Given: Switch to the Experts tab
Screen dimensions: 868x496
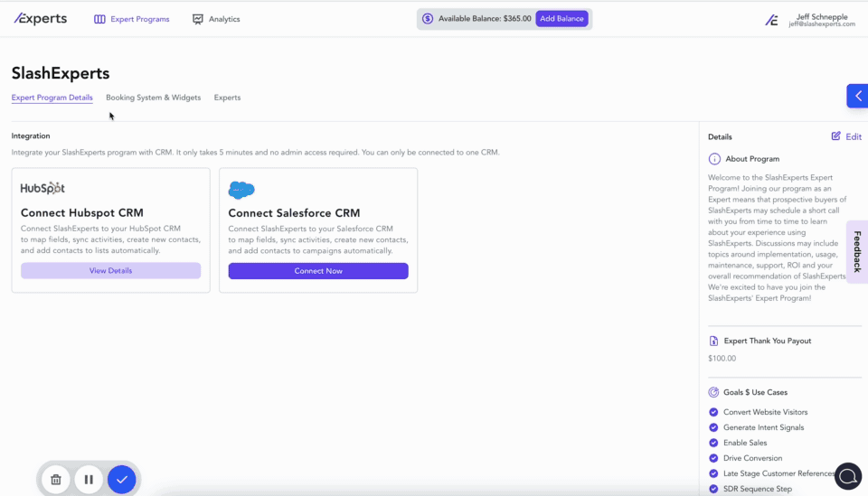Looking at the screenshot, I should [227, 98].
